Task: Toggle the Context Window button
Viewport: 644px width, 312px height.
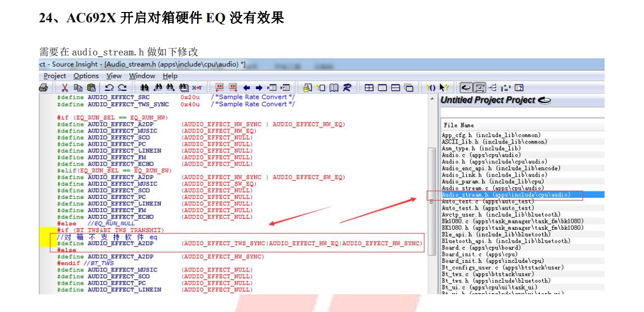Action: pyautogui.click(x=479, y=87)
